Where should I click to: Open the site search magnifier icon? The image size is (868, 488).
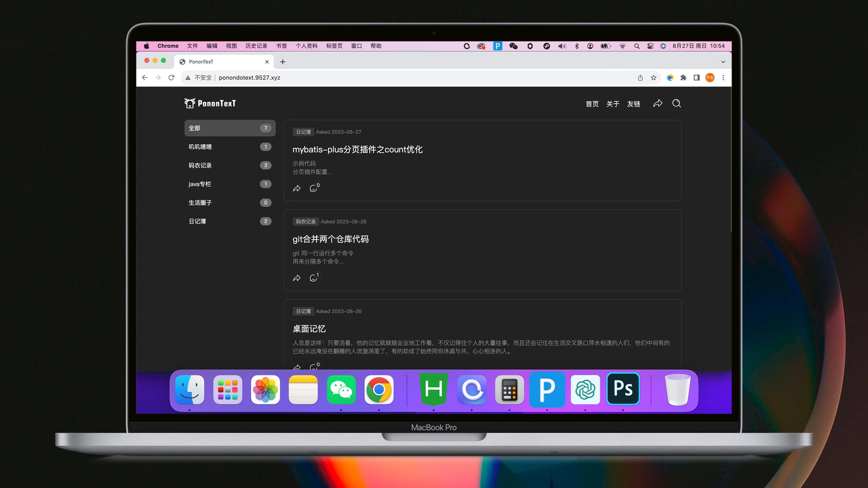(676, 103)
